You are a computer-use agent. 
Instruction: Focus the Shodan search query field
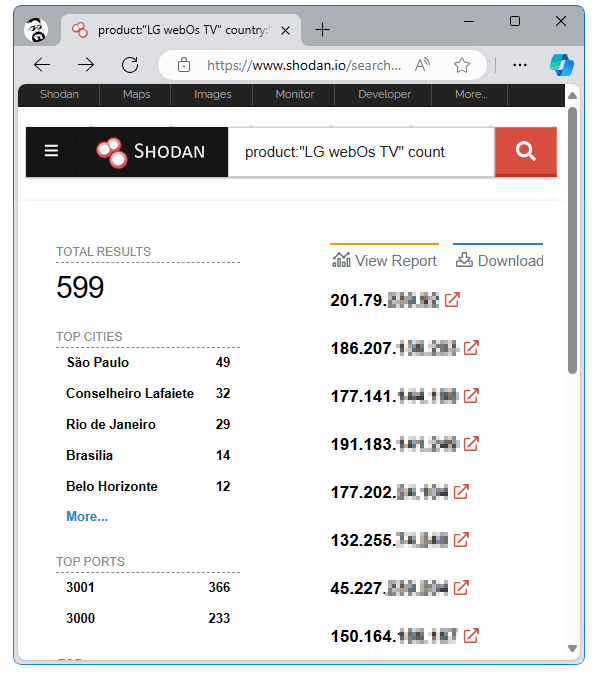pyautogui.click(x=361, y=152)
